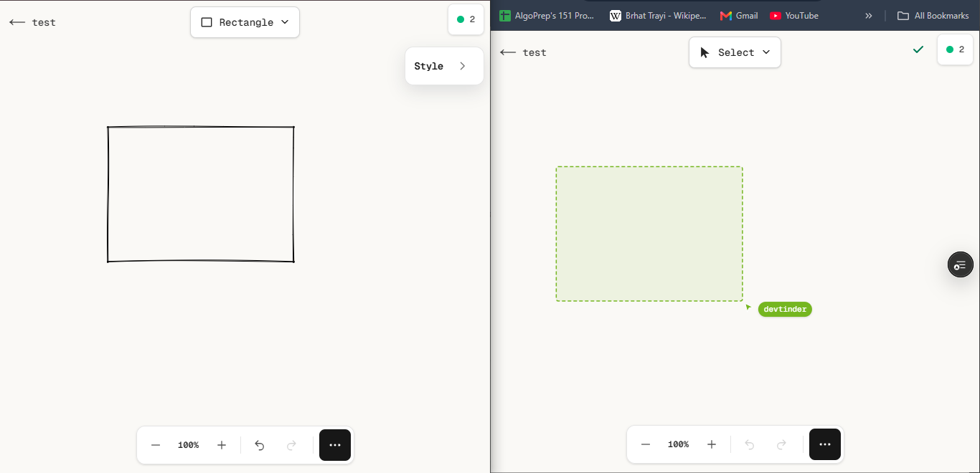Zoom out with minus button in right window
The image size is (980, 473).
[x=646, y=444]
